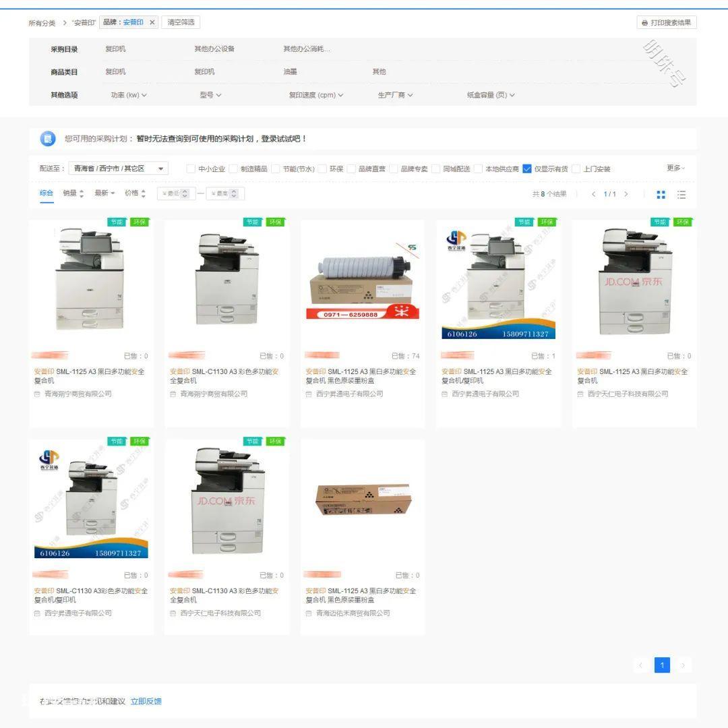
Task: Open the 最新 sort dropdown
Action: 104,193
